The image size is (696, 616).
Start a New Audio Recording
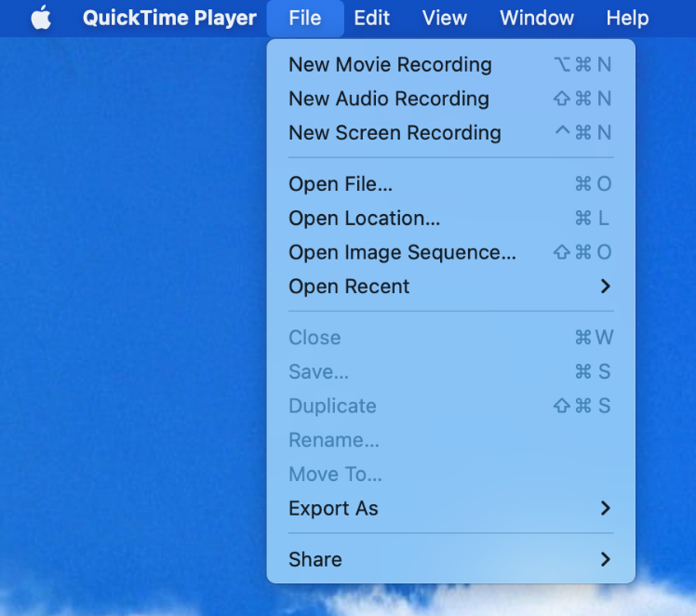click(x=450, y=99)
